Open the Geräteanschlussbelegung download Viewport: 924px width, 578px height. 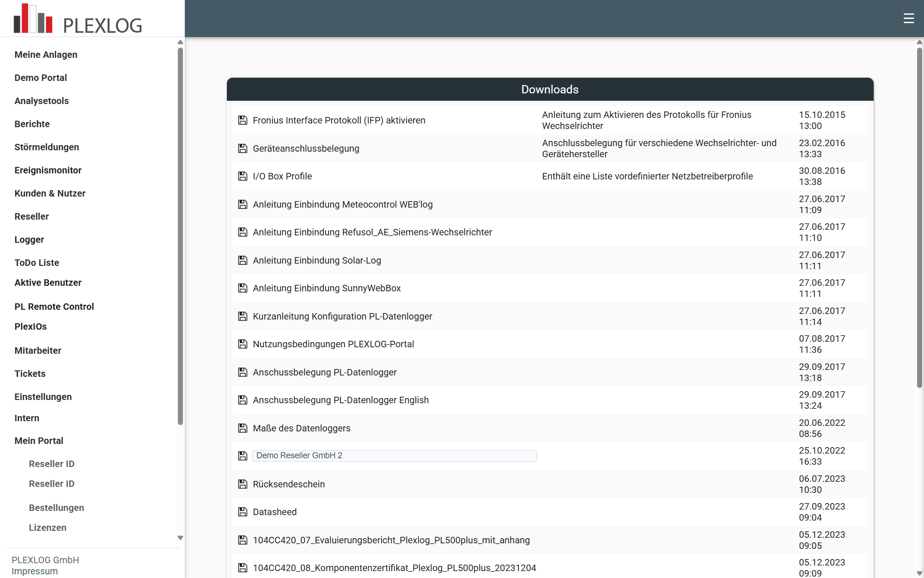(x=306, y=148)
